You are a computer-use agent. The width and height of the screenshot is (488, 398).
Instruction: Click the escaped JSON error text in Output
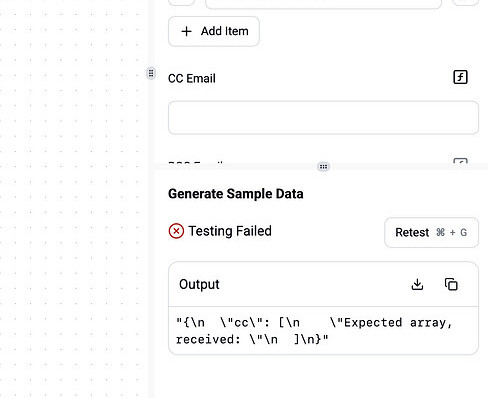click(314, 331)
